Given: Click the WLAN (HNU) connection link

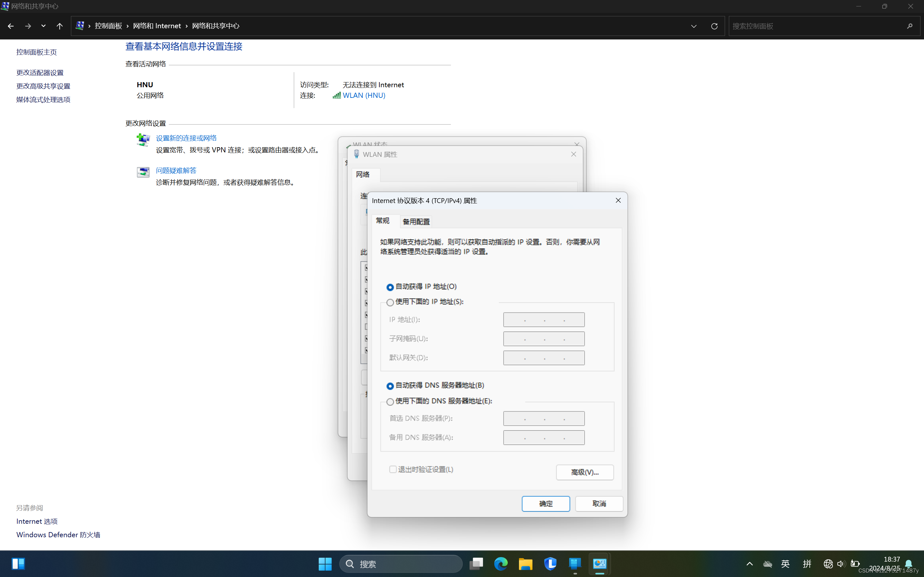Looking at the screenshot, I should coord(364,95).
